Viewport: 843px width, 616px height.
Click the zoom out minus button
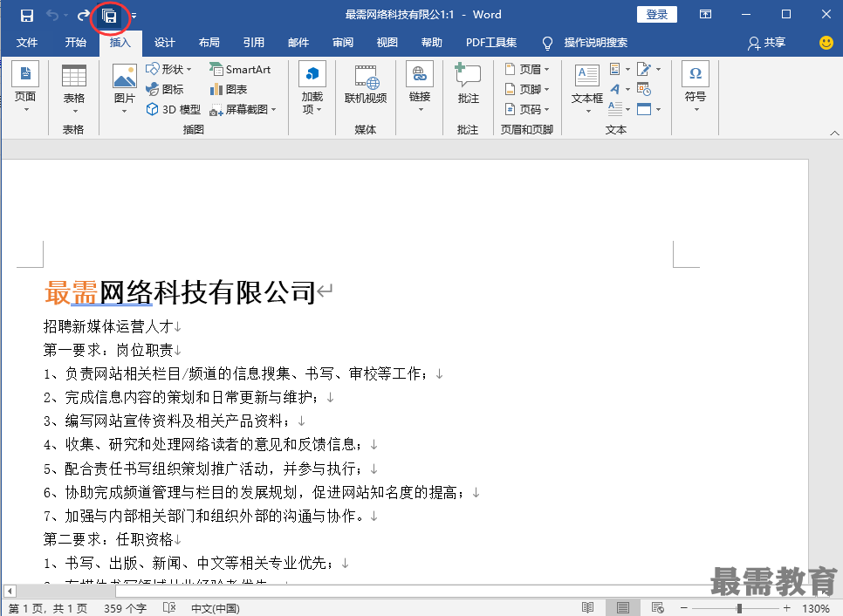point(684,608)
